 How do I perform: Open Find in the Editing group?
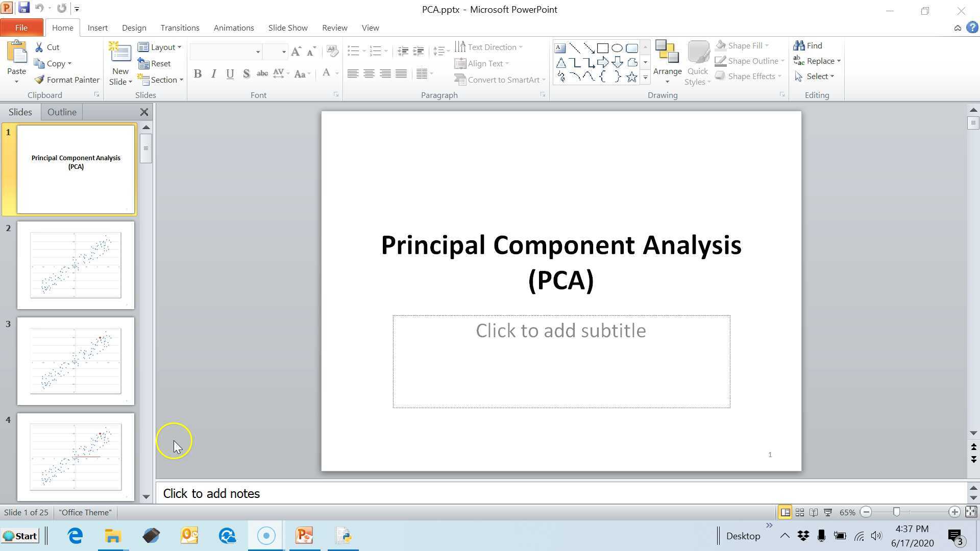click(812, 45)
